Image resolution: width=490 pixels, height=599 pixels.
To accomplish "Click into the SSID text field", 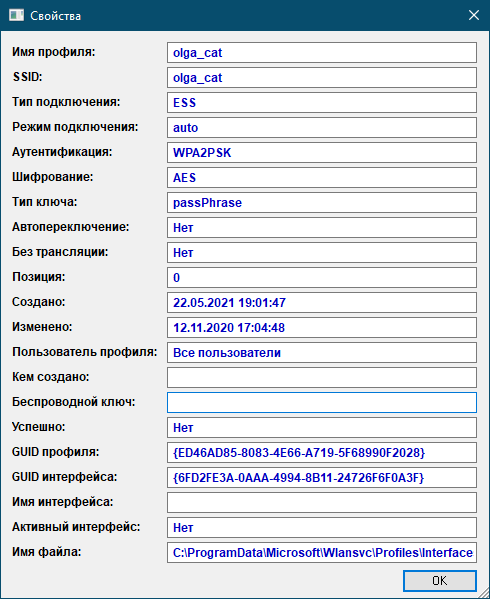I will point(322,78).
